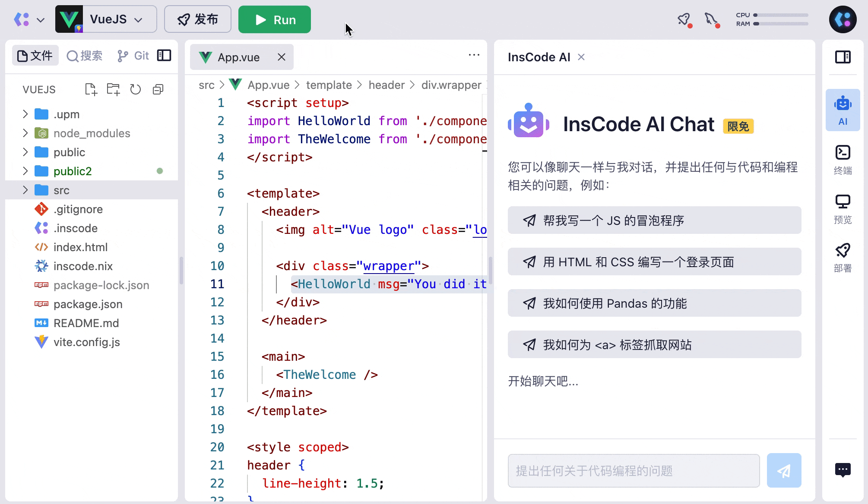The width and height of the screenshot is (868, 504).
Task: Create a new folder in VUEJS
Action: [113, 89]
